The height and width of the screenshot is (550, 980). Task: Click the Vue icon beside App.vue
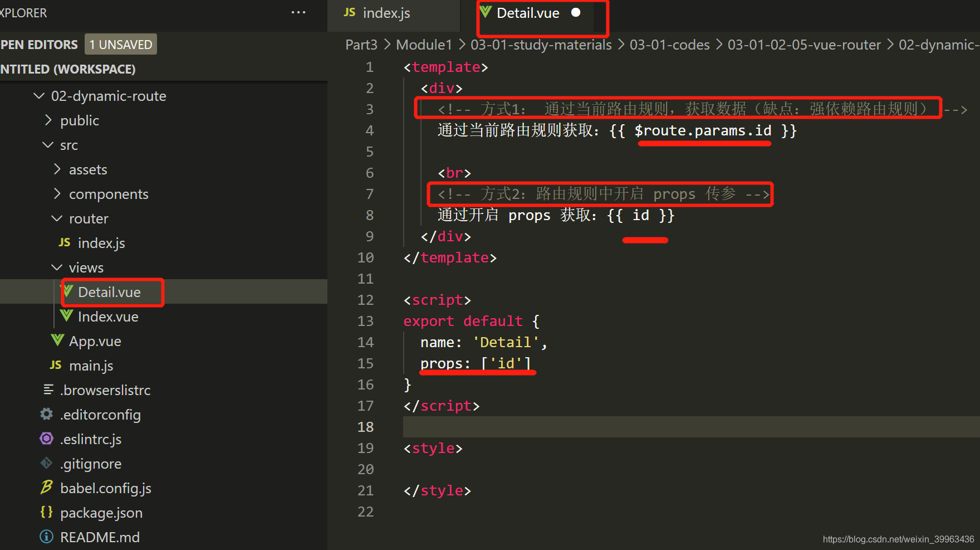tap(57, 340)
